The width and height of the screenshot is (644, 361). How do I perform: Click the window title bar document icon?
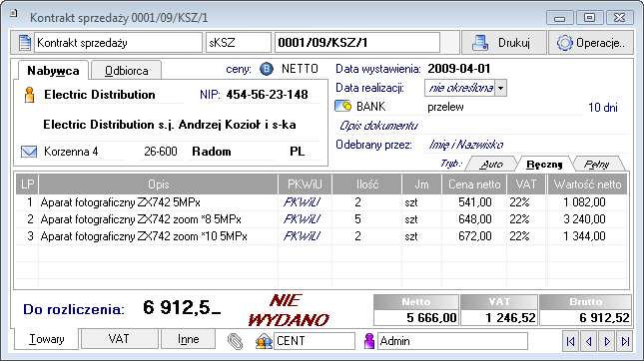[14, 14]
